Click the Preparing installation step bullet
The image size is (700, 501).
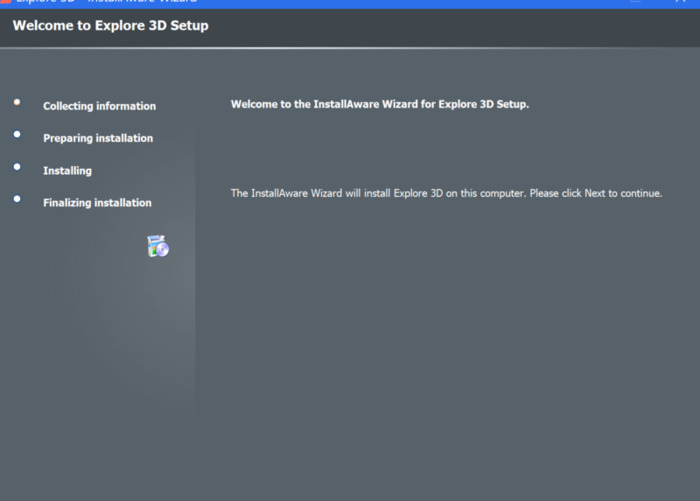pos(17,134)
